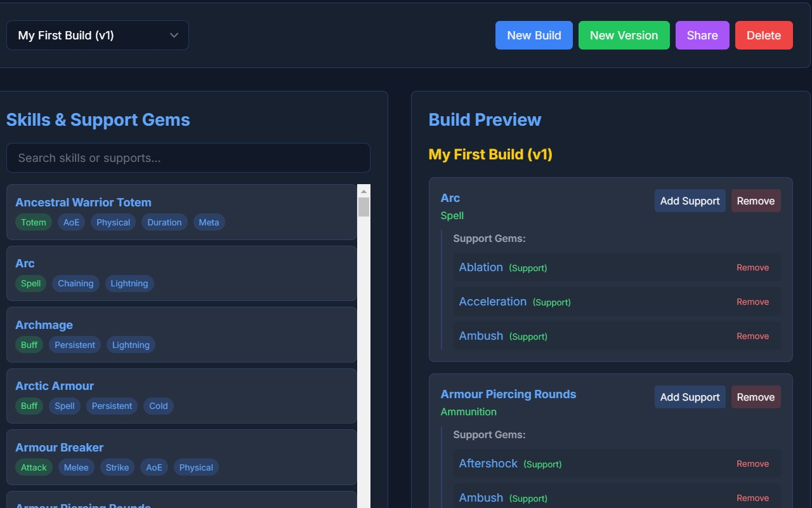The width and height of the screenshot is (812, 508).
Task: Share the current build
Action: tap(702, 36)
